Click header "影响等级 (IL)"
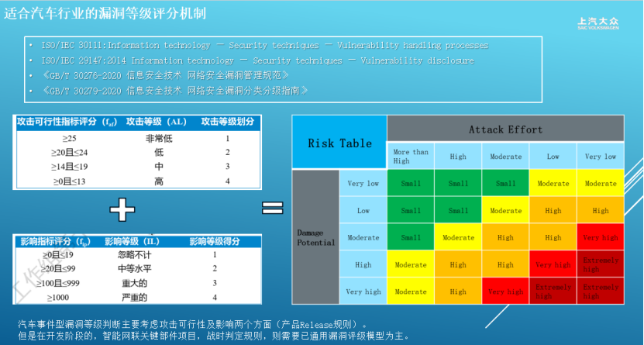The image size is (644, 345). [x=132, y=242]
